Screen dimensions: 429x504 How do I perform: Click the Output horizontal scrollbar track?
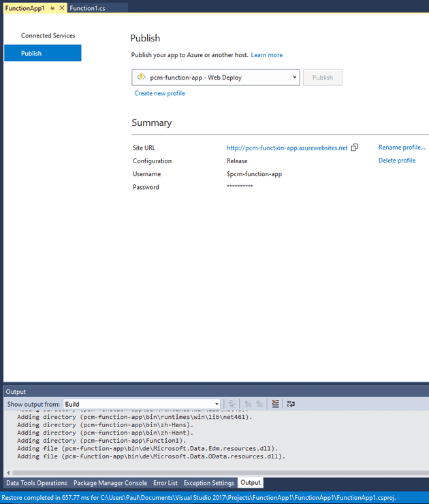click(220, 473)
